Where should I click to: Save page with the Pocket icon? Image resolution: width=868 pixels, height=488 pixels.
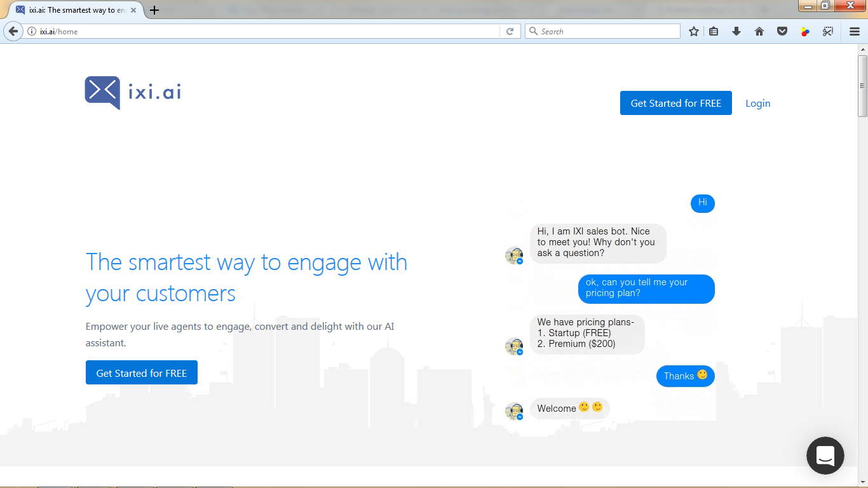pyautogui.click(x=782, y=31)
